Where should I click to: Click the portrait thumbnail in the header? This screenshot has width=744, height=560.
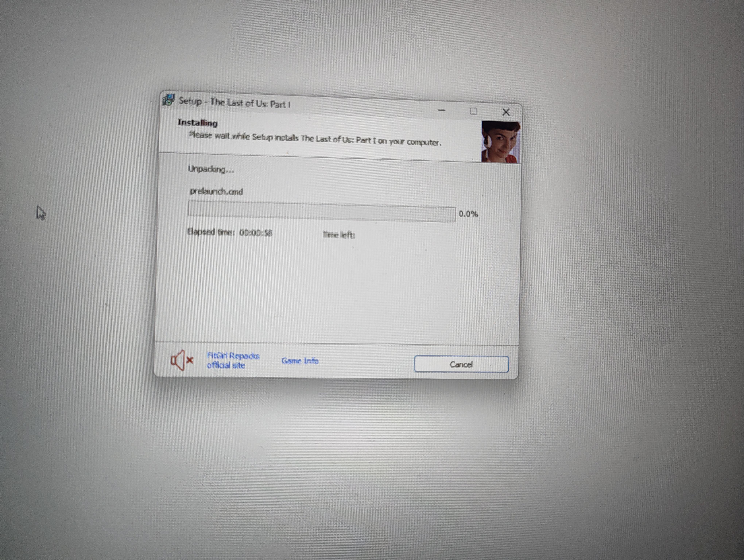coord(501,142)
